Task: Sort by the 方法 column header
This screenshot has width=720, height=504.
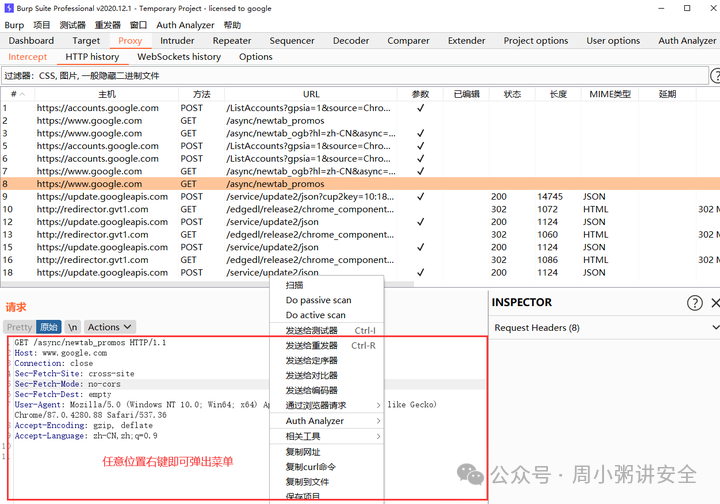Action: coord(202,94)
